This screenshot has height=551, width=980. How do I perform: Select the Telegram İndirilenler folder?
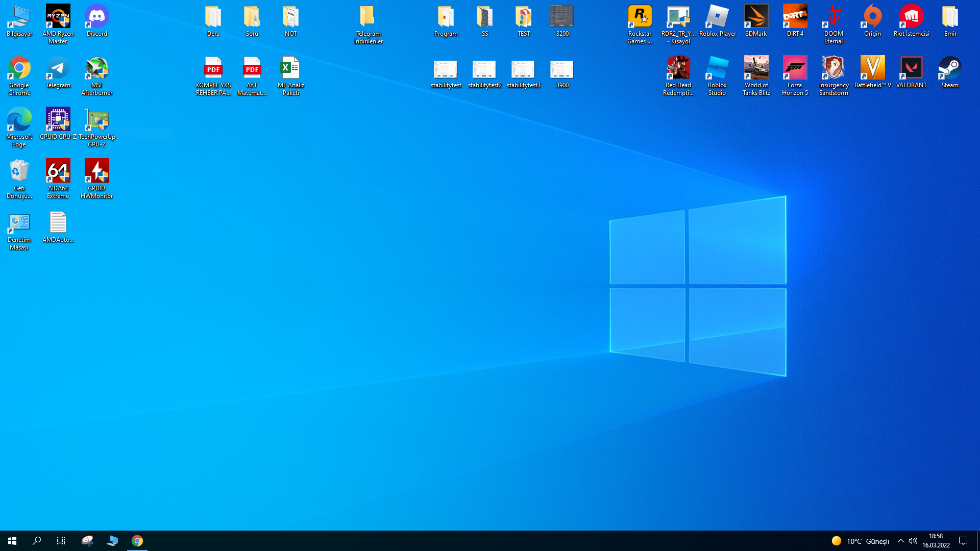(x=369, y=24)
